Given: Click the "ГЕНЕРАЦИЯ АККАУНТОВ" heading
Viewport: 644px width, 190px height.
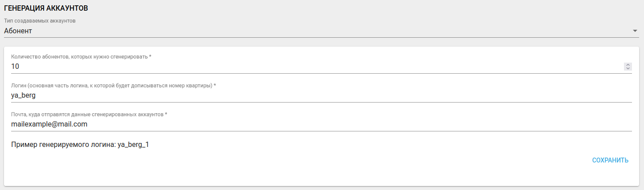Looking at the screenshot, I should point(46,8).
